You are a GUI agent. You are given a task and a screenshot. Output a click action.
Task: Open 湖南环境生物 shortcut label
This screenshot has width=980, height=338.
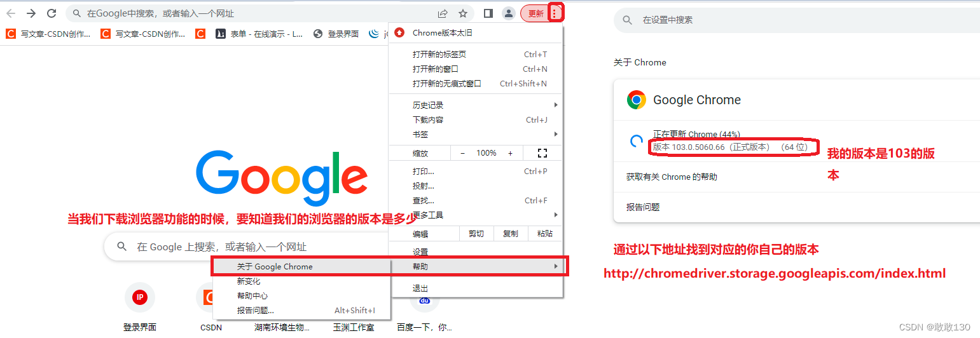pyautogui.click(x=282, y=327)
